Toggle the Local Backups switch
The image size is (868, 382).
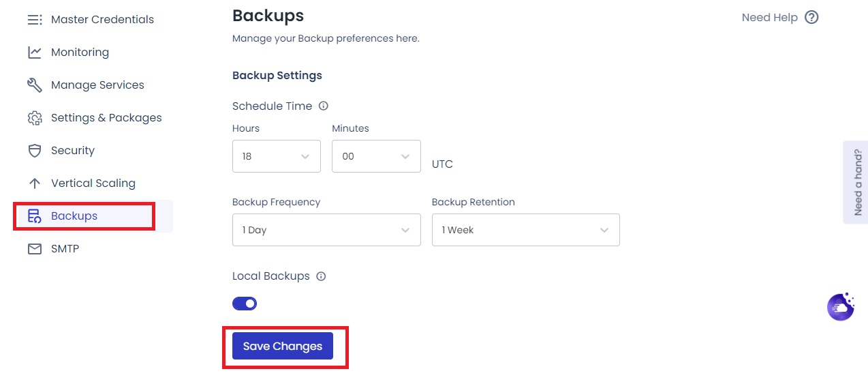tap(245, 304)
